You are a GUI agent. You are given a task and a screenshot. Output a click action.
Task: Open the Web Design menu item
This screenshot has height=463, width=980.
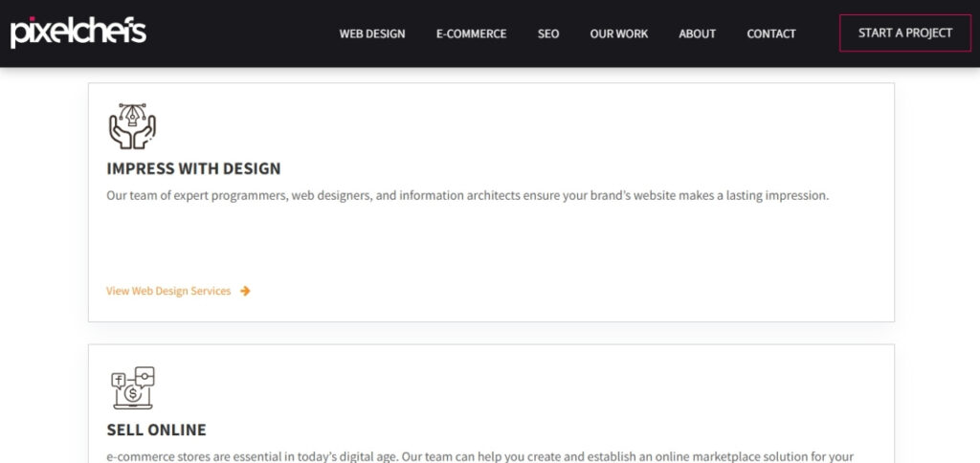coord(372,33)
